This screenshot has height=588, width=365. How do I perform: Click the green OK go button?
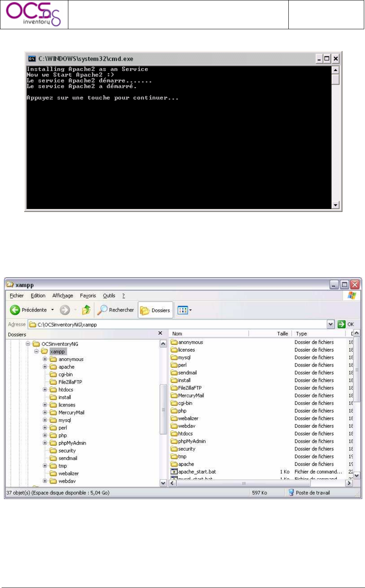[346, 325]
